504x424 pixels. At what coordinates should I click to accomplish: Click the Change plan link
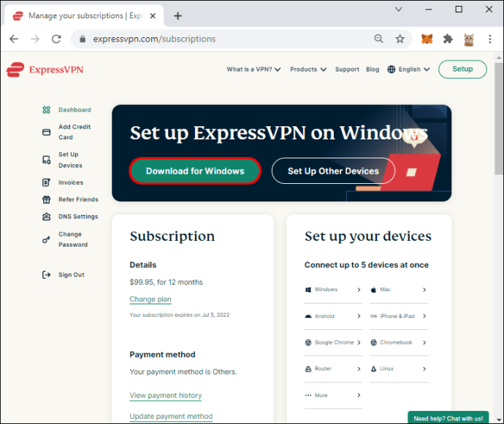[x=150, y=299]
